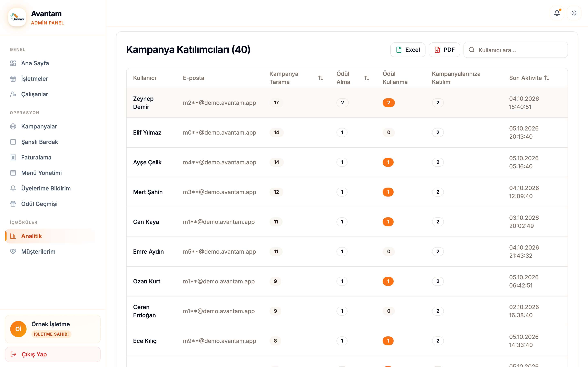Sort by Ödül Alma column arrows
The height and width of the screenshot is (367, 588).
(367, 78)
